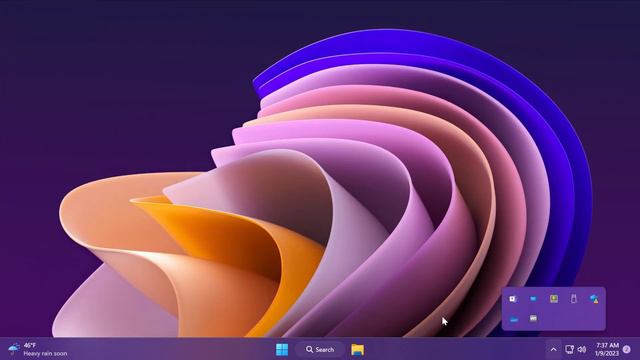The width and height of the screenshot is (640, 360).
Task: Open File Explorer from the taskbar
Action: point(358,349)
